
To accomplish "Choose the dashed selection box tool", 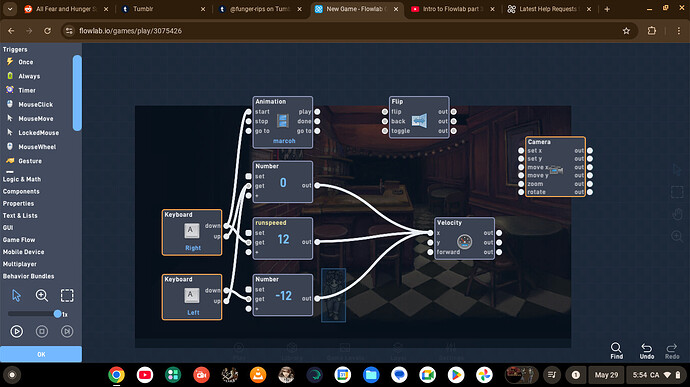I will pos(67,295).
